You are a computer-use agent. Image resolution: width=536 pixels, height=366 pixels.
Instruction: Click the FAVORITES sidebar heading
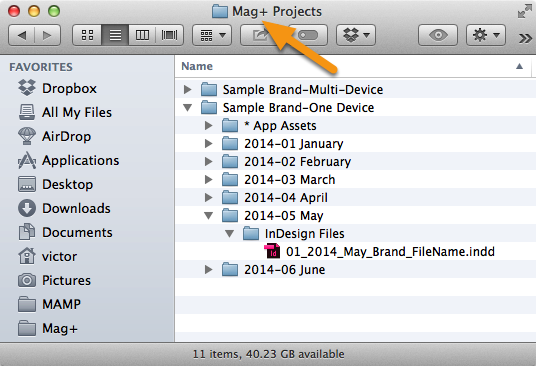click(41, 67)
